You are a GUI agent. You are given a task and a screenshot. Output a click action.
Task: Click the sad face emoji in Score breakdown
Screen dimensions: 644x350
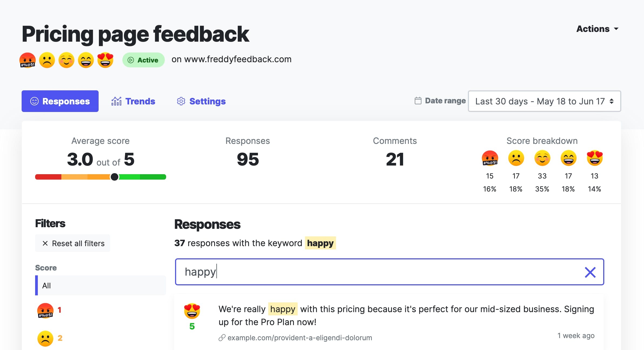tap(516, 158)
